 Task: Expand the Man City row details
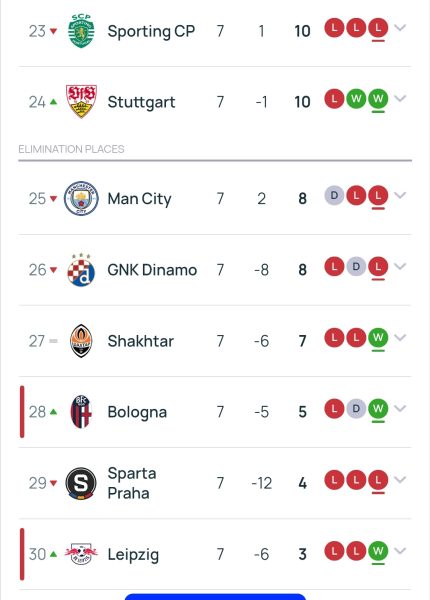click(x=400, y=196)
